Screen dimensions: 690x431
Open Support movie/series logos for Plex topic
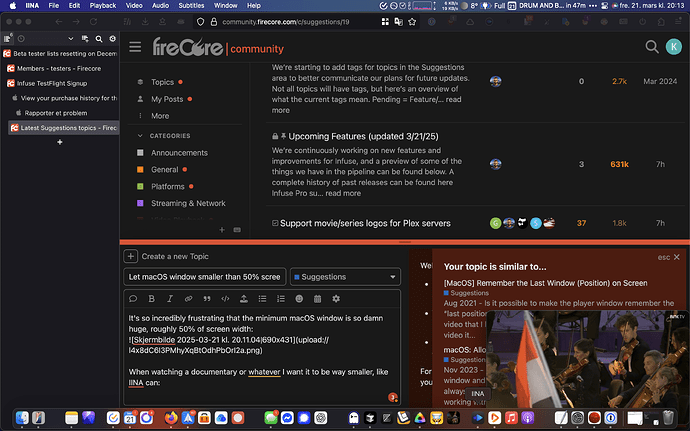click(365, 223)
